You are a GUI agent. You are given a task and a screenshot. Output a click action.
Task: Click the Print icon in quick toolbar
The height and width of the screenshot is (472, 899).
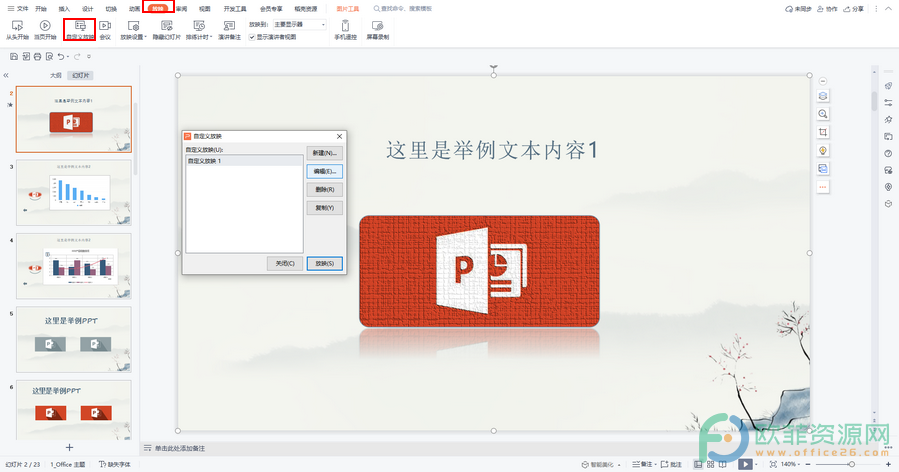pos(37,57)
